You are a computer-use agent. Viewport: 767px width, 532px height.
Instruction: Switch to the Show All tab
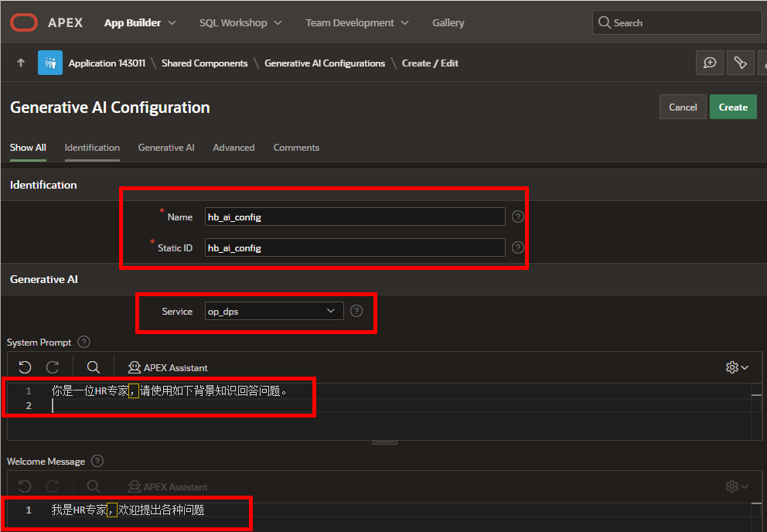[x=28, y=148]
